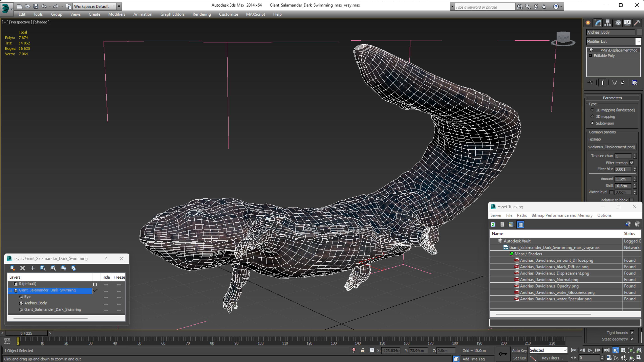The height and width of the screenshot is (362, 644).
Task: Click the Go to Start playback button
Action: click(x=574, y=350)
